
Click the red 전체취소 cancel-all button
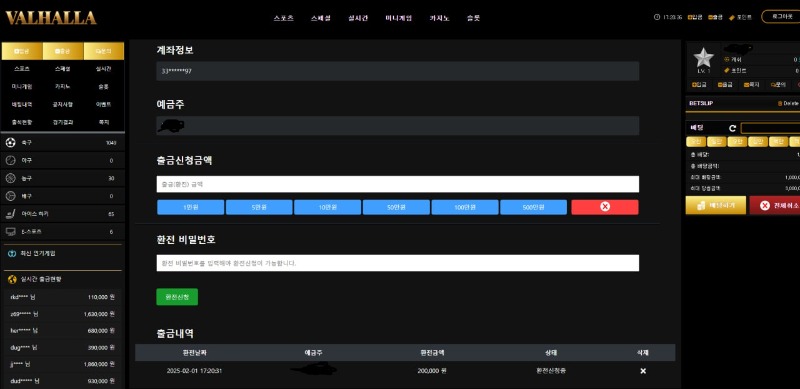pyautogui.click(x=775, y=205)
